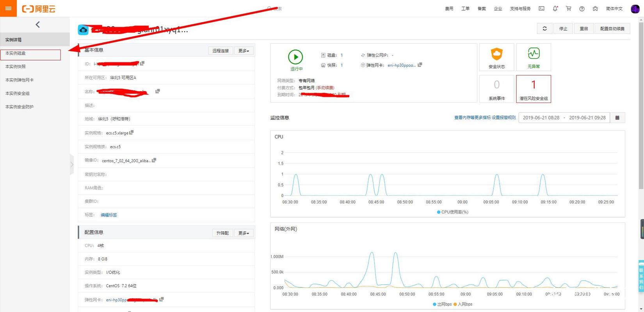644x312 pixels.
Task: Click the 联系我们 floating widget
Action: (641, 276)
